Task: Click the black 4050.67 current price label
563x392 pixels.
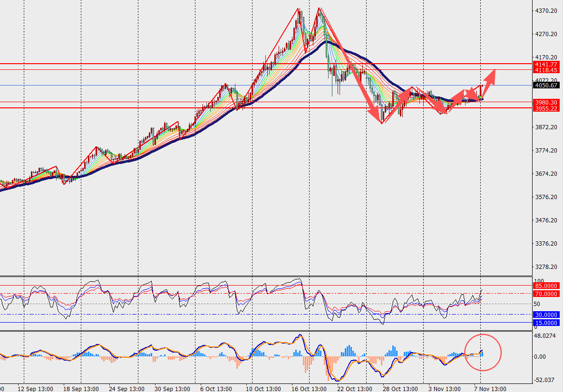Action: pyautogui.click(x=546, y=86)
